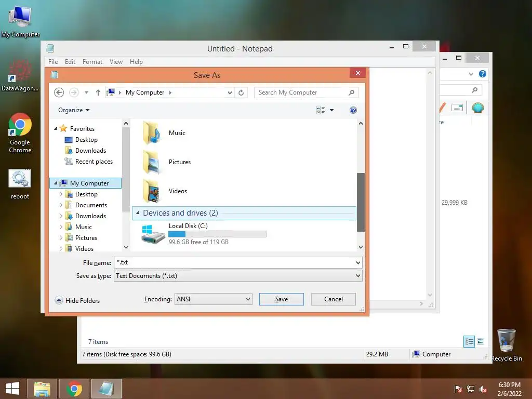Open the Format menu in Notepad
The height and width of the screenshot is (399, 532).
tap(92, 62)
